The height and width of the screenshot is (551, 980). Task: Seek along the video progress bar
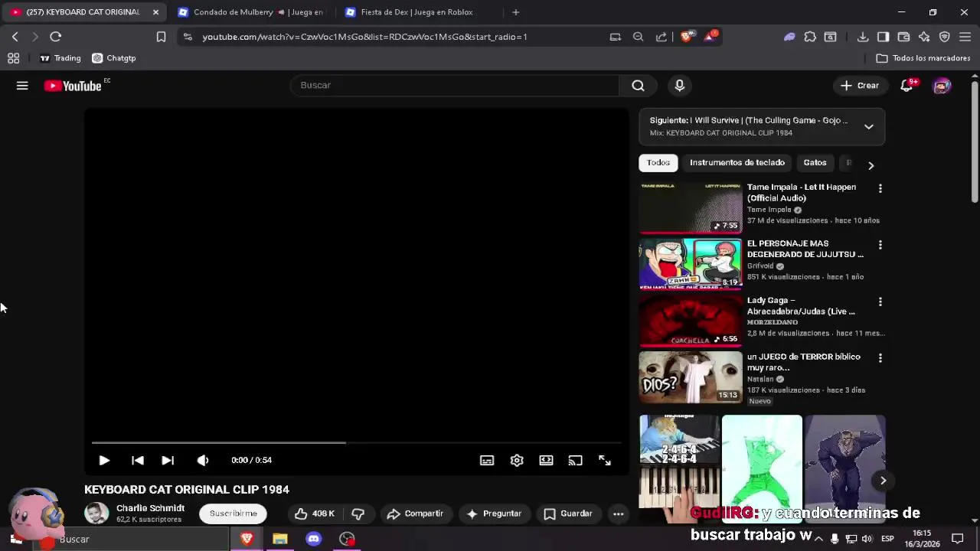[356, 442]
